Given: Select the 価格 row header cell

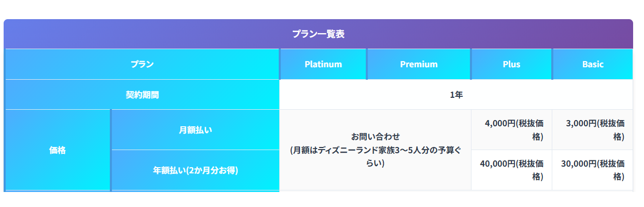Looking at the screenshot, I should click(58, 150).
